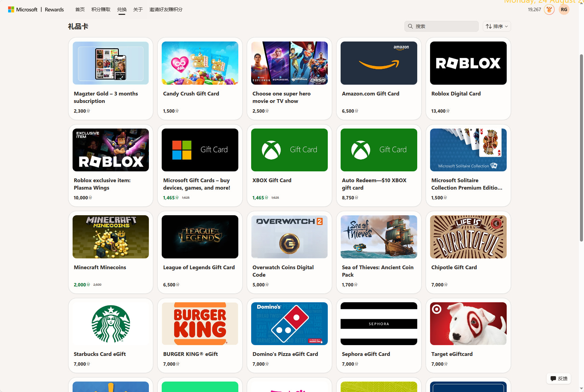Image resolution: width=584 pixels, height=392 pixels.
Task: Go to the 首页 tab
Action: 80,9
